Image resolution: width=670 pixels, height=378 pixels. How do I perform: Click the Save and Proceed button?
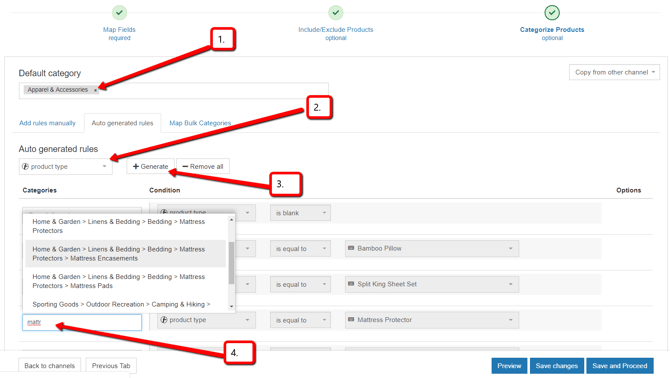620,366
